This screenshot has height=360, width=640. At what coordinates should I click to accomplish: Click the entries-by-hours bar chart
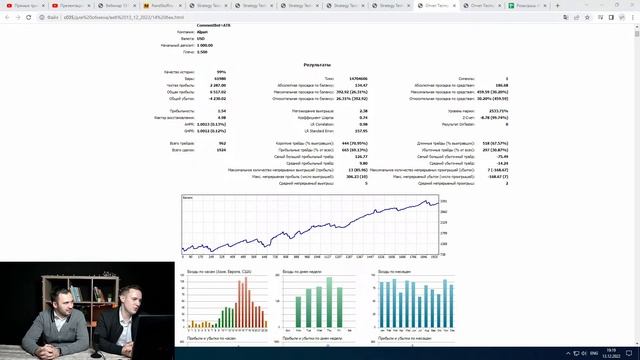(227, 301)
